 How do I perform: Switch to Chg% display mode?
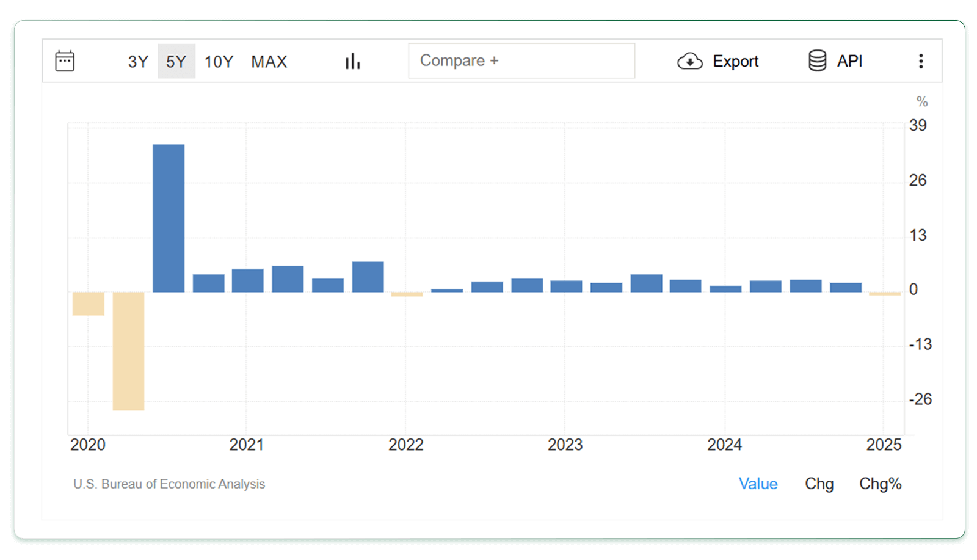[880, 484]
